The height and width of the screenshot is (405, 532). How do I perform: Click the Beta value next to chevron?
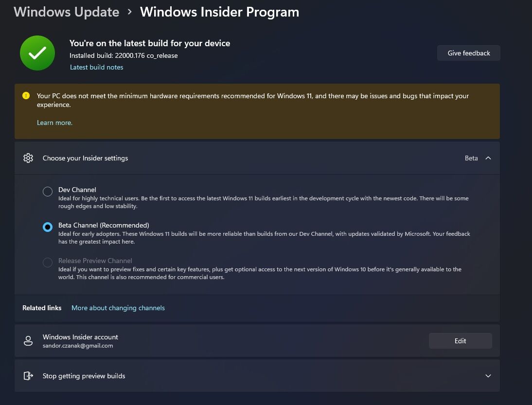(471, 158)
